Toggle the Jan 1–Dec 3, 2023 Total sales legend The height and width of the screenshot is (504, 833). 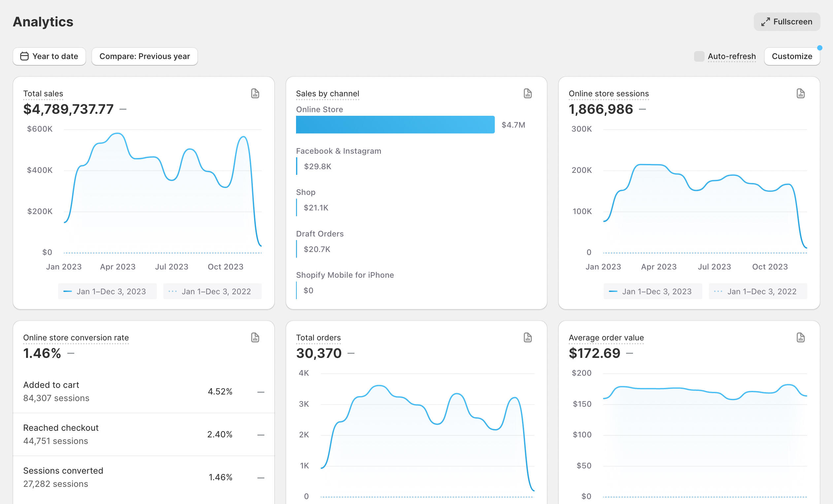[x=107, y=291]
